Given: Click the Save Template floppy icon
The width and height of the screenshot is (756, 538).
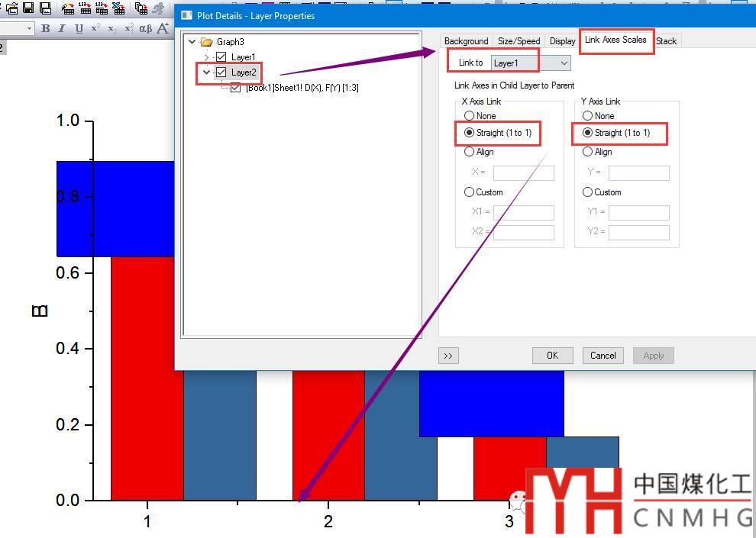Looking at the screenshot, I should (45, 8).
